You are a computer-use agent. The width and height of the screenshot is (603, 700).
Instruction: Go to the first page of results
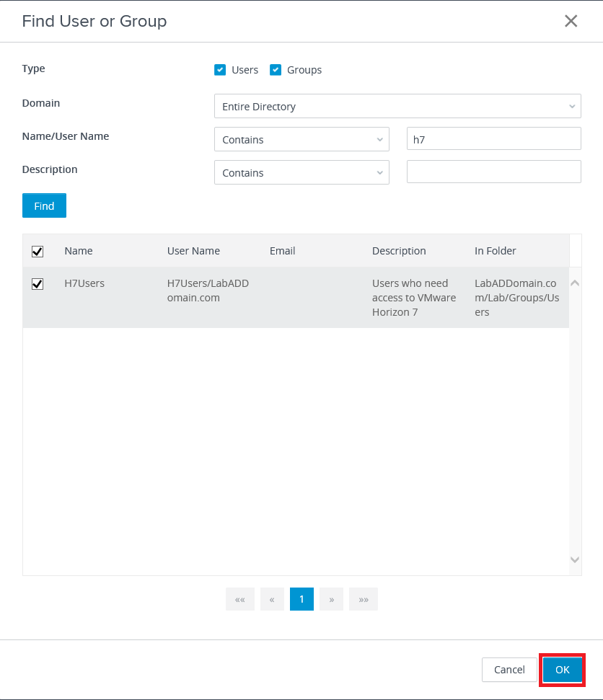point(240,599)
